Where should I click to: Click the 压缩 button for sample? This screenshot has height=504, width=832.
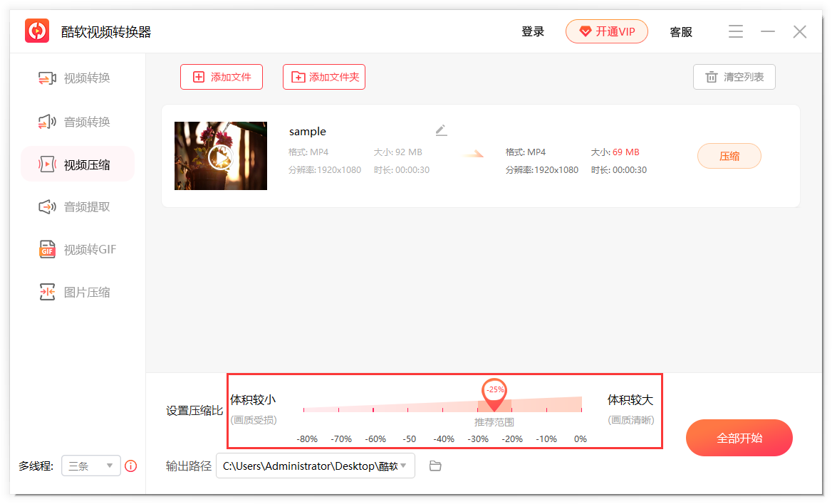729,156
